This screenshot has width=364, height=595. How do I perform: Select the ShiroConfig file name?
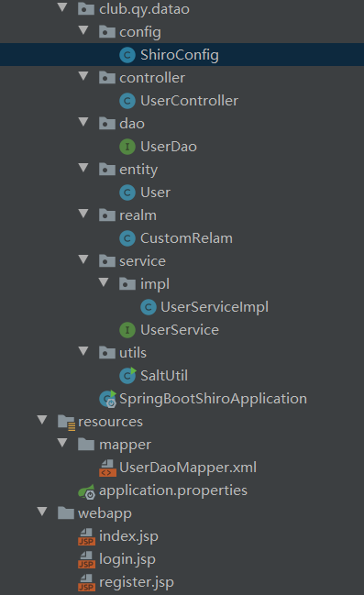tap(179, 55)
